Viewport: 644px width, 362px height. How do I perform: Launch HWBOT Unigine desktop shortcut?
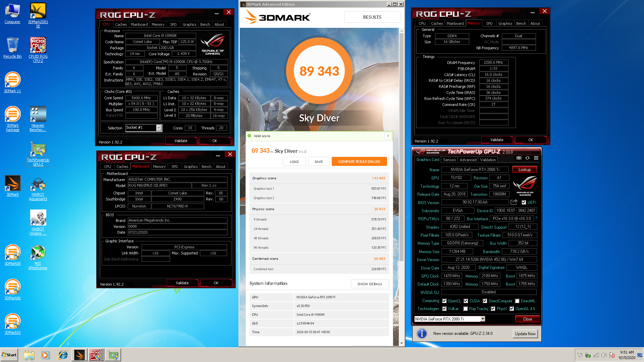38,223
